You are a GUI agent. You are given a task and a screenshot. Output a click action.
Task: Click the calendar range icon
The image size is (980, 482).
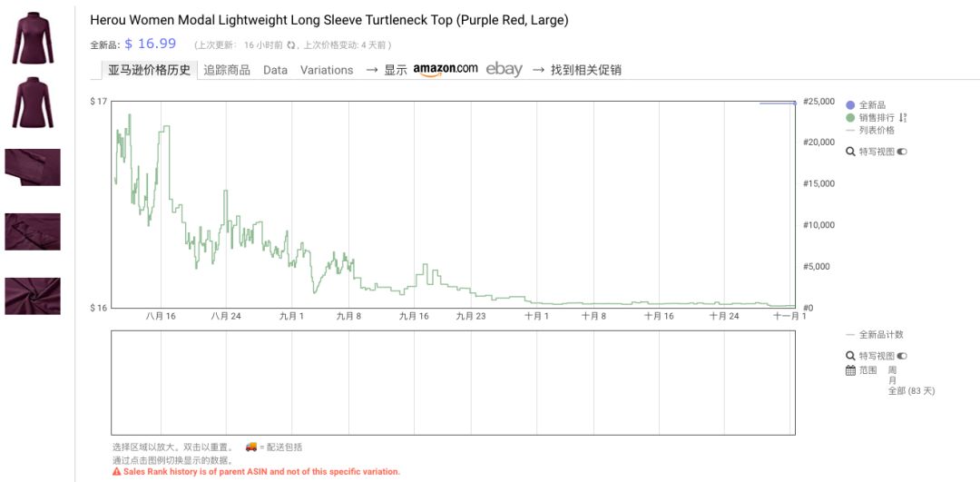850,370
